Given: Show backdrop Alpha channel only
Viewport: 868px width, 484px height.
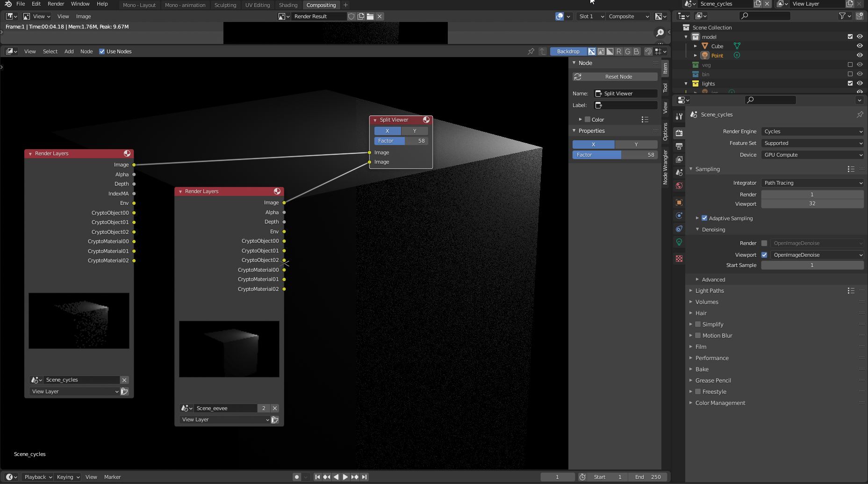Looking at the screenshot, I should click(x=610, y=51).
